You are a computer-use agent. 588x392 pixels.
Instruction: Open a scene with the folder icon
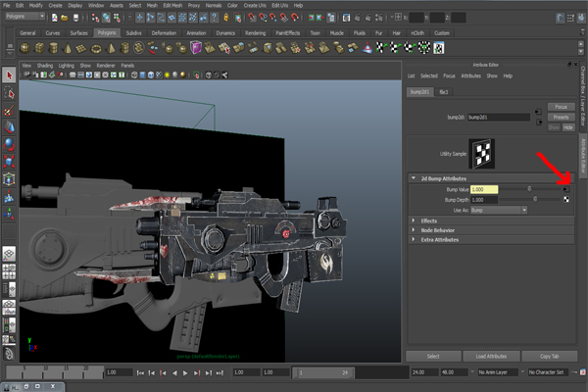click(65, 18)
